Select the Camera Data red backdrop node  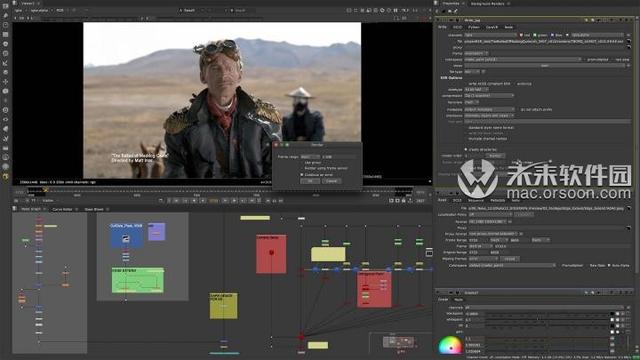[271, 254]
